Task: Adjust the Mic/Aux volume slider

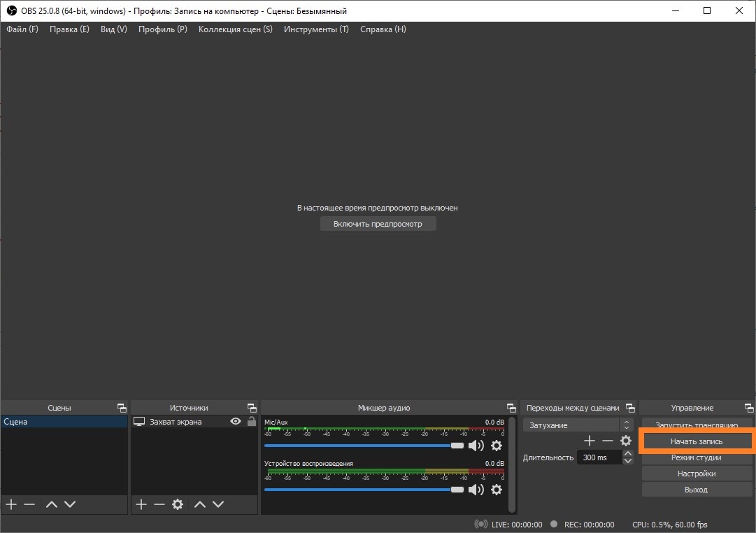Action: 364,446
